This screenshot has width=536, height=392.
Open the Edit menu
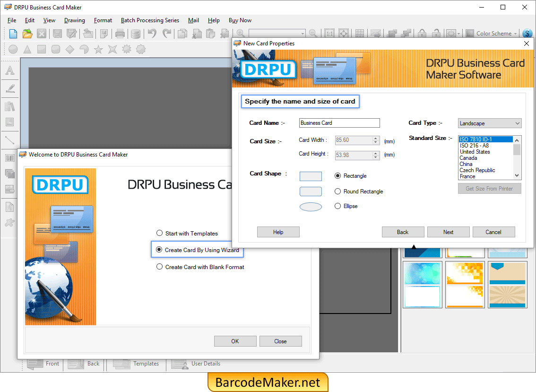point(30,20)
